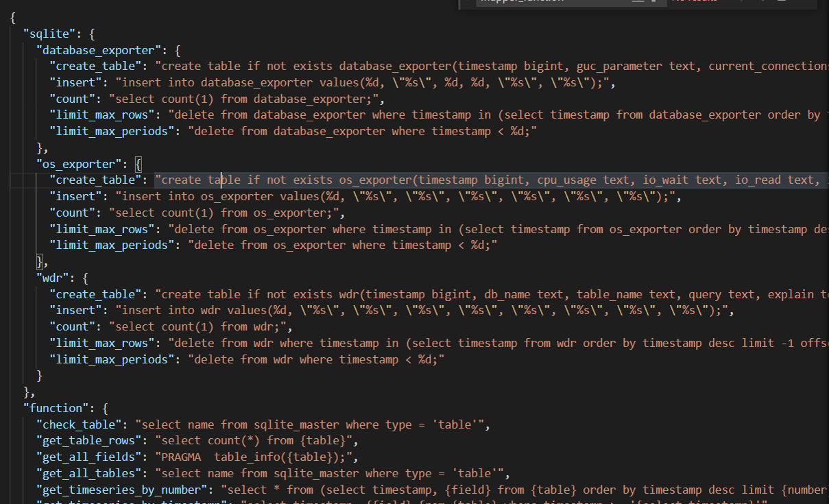
Task: Click the "function" key
Action: [57, 408]
